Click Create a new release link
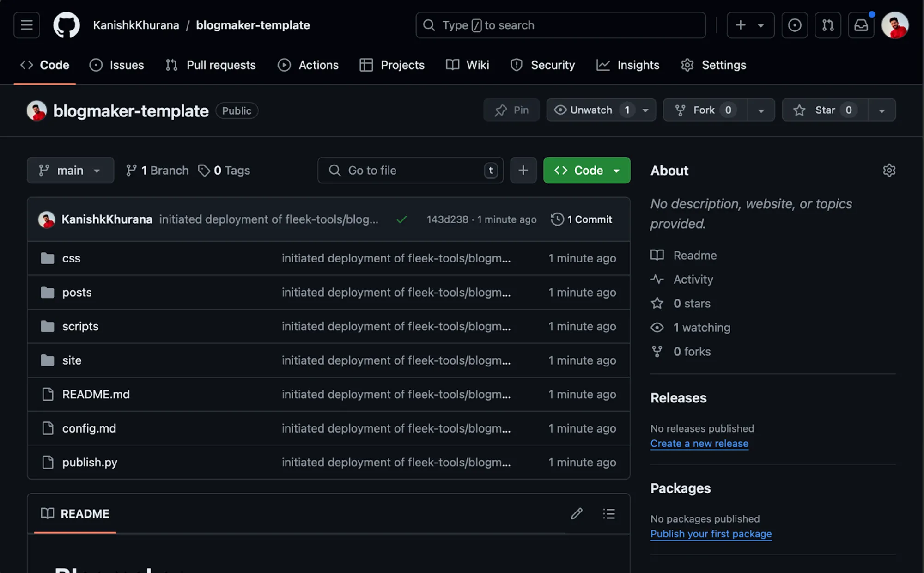Screen dimensions: 924x573 pyautogui.click(x=699, y=444)
